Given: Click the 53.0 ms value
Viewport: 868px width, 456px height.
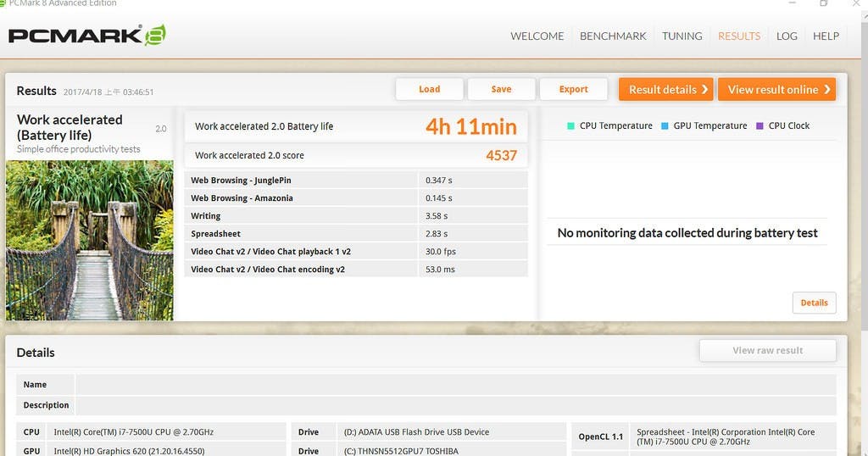Looking at the screenshot, I should click(440, 269).
